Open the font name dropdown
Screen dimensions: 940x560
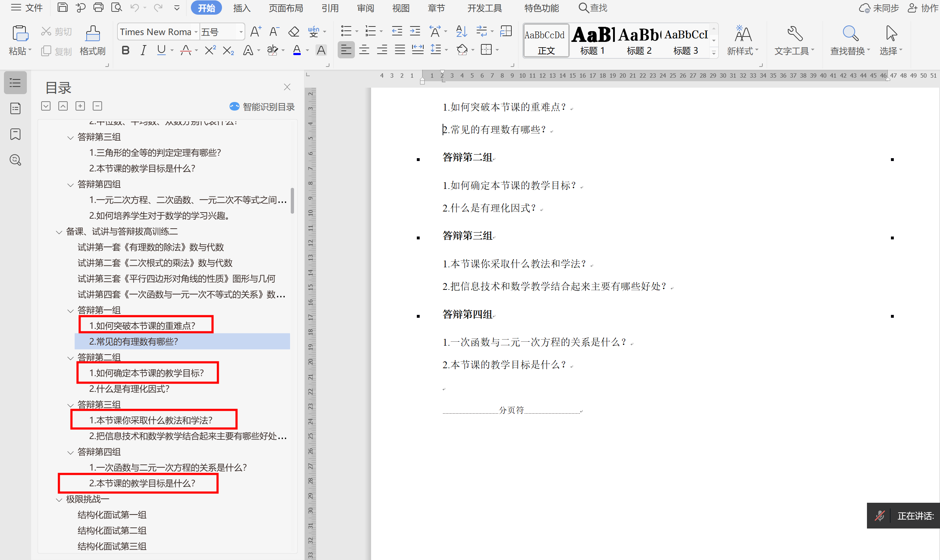(x=196, y=32)
